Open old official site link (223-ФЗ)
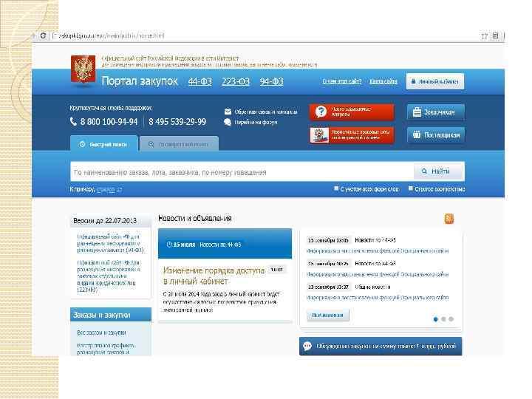Image resolution: width=532 pixels, height=399 pixels. [109, 276]
